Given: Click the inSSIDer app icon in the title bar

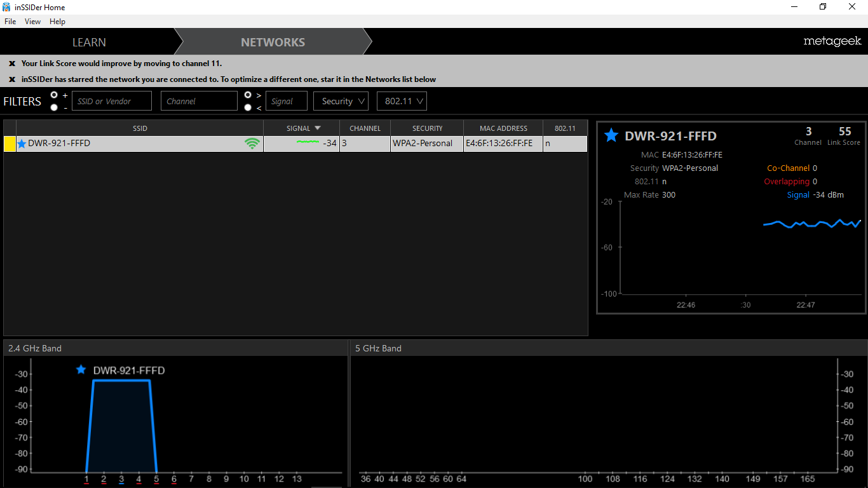Looking at the screenshot, I should click(x=6, y=7).
